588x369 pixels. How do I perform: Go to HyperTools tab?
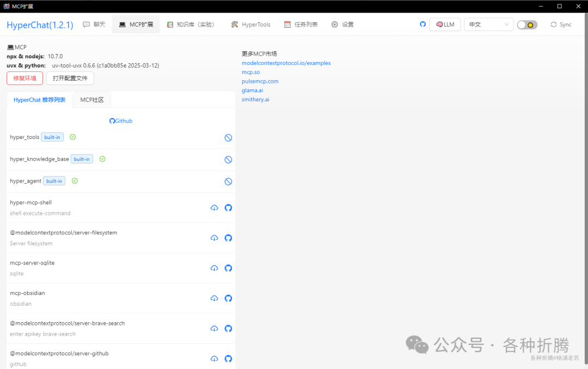pos(250,25)
